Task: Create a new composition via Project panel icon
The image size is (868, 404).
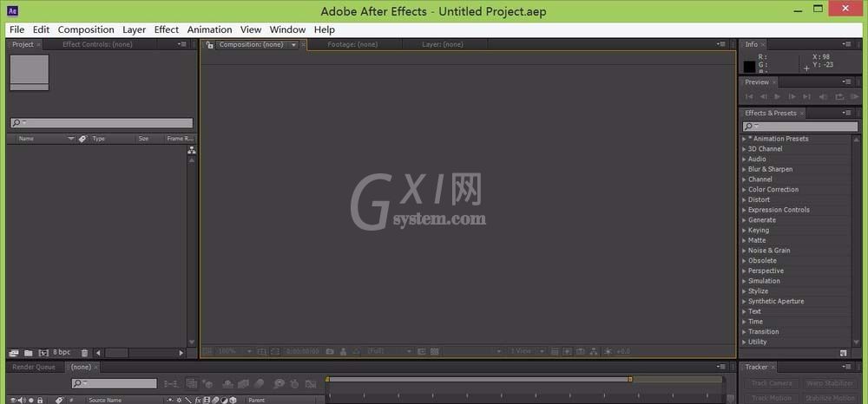Action: 43,353
